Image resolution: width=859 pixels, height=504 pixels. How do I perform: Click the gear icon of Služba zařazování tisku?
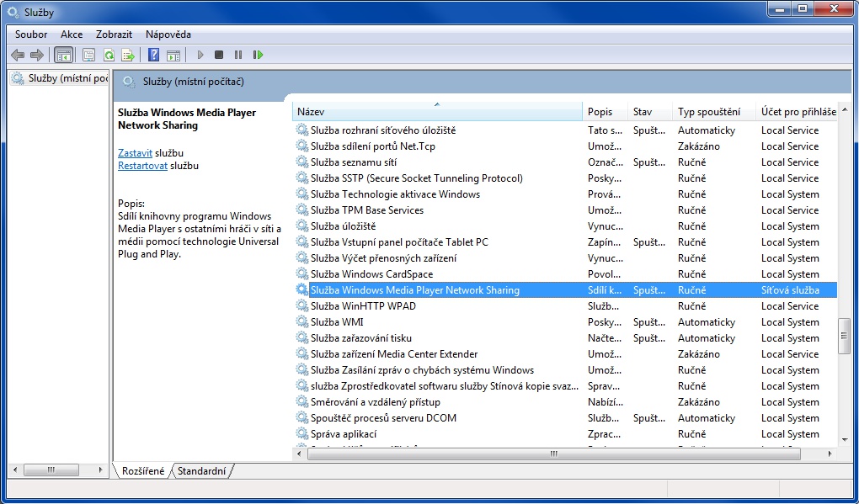pyautogui.click(x=301, y=337)
